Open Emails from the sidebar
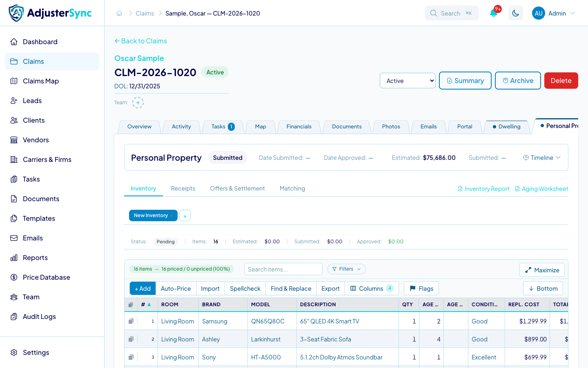This screenshot has height=368, width=588. (52, 238)
